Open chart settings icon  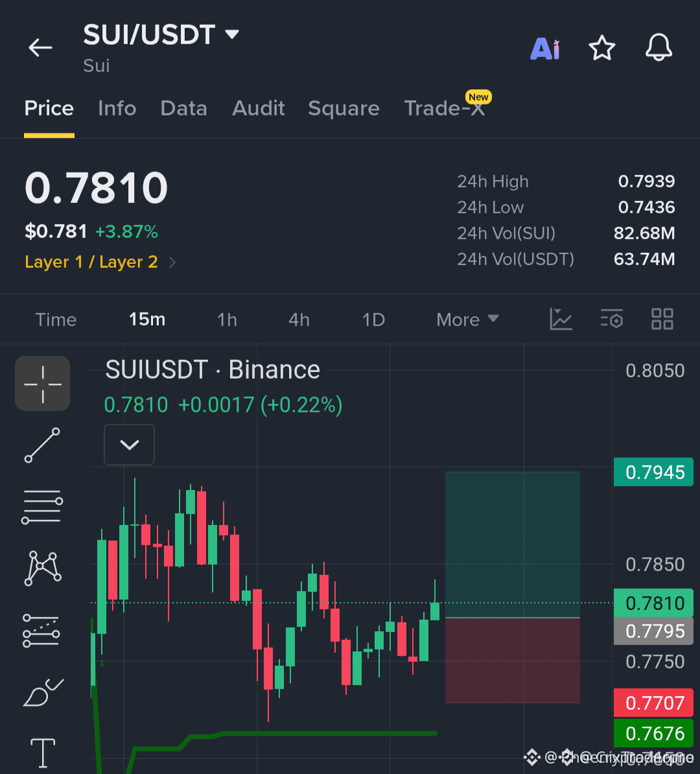pyautogui.click(x=612, y=319)
